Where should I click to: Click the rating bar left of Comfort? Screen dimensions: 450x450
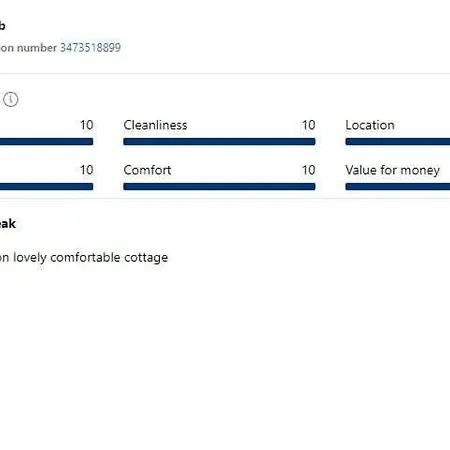[x=46, y=187]
